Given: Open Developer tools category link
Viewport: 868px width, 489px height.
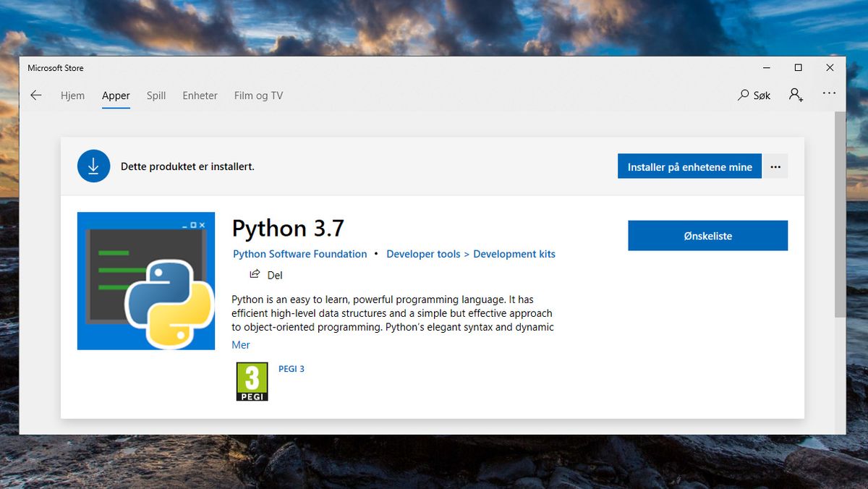Looking at the screenshot, I should click(422, 254).
